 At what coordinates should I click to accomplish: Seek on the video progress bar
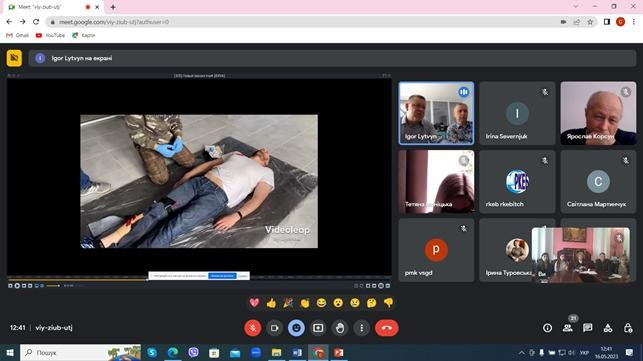pos(199,280)
